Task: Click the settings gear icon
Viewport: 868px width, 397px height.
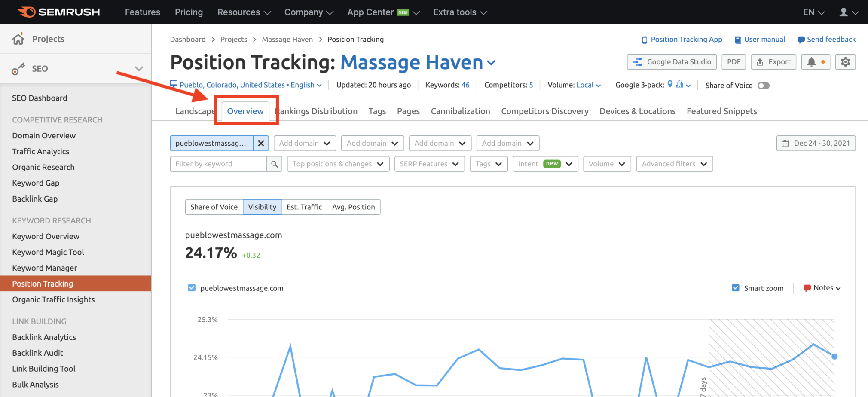Action: tap(845, 62)
